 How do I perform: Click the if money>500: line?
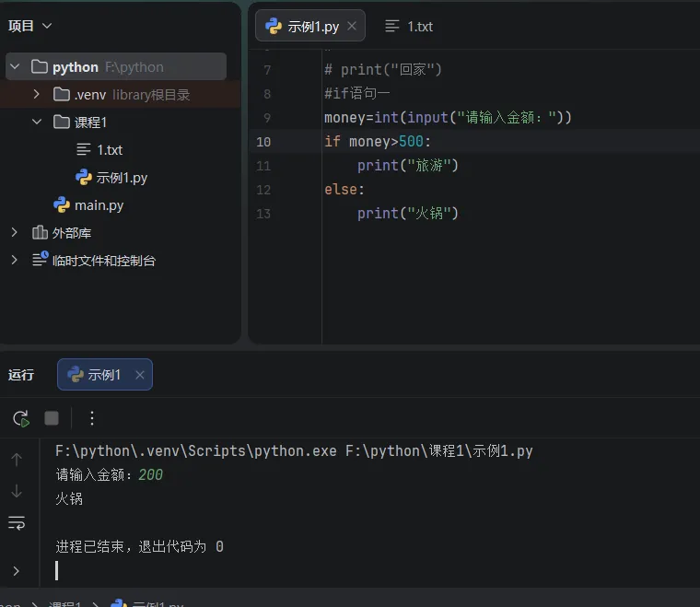378,142
